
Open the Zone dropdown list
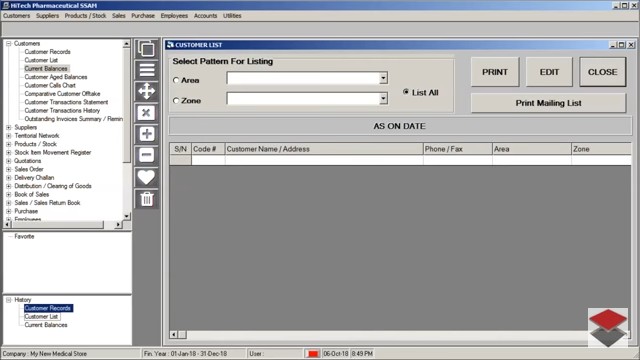pyautogui.click(x=383, y=98)
